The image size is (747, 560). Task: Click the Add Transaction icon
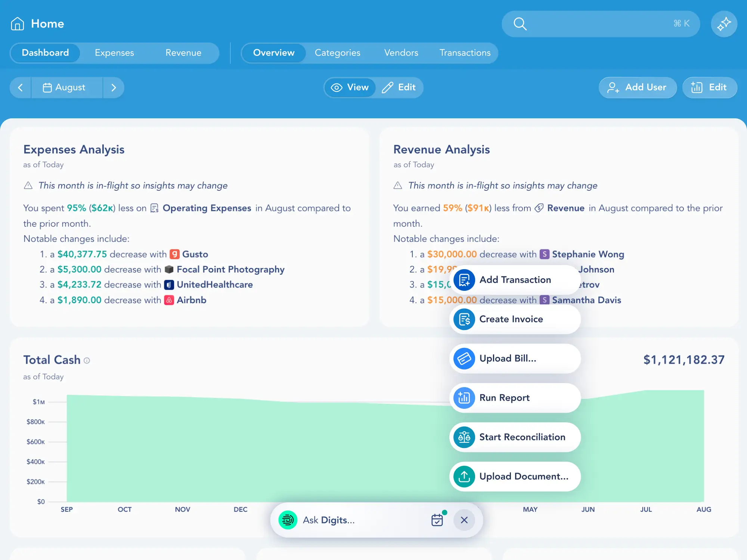pos(464,280)
